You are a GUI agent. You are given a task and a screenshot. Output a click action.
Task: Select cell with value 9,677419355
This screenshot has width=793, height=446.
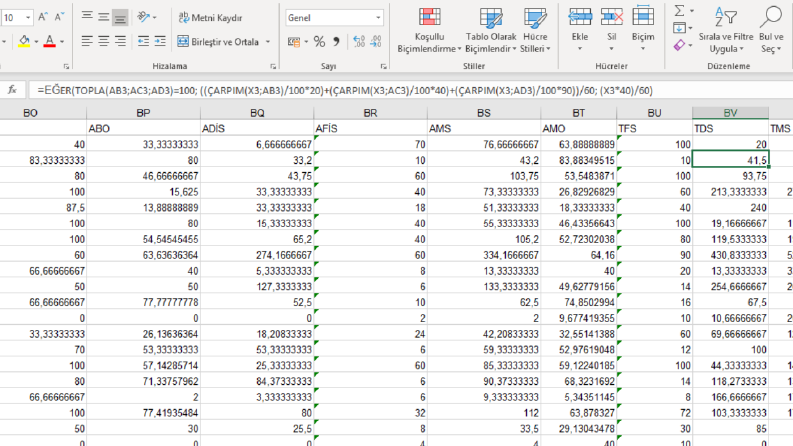click(x=579, y=318)
